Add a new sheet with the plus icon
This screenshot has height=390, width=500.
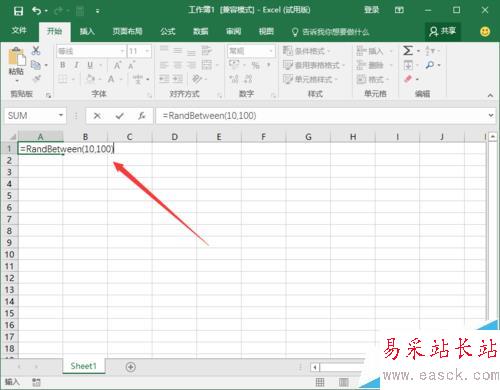click(131, 367)
